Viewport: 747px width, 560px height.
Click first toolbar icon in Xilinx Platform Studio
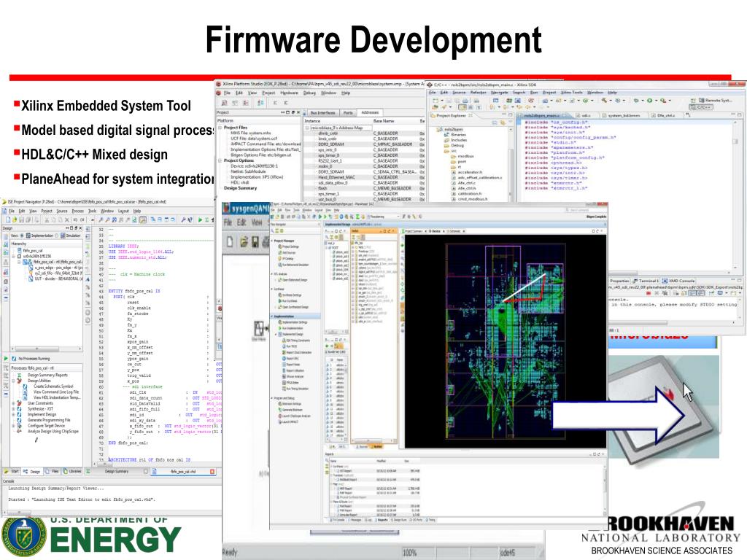[225, 103]
